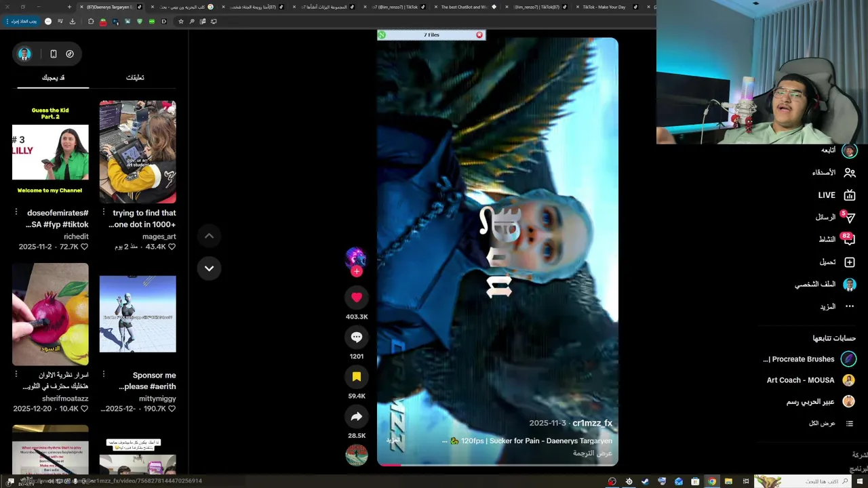Viewport: 868px width, 488px height.
Task: Open the sherifmoatazz author link
Action: click(x=65, y=399)
